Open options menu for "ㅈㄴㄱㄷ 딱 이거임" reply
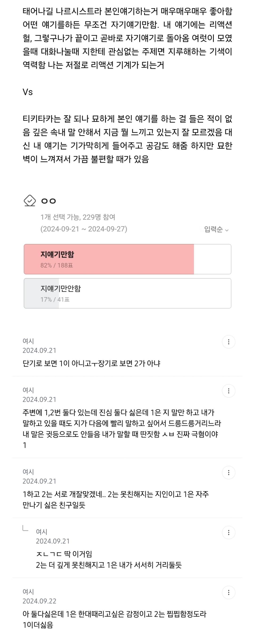The width and height of the screenshot is (254, 644). click(228, 532)
